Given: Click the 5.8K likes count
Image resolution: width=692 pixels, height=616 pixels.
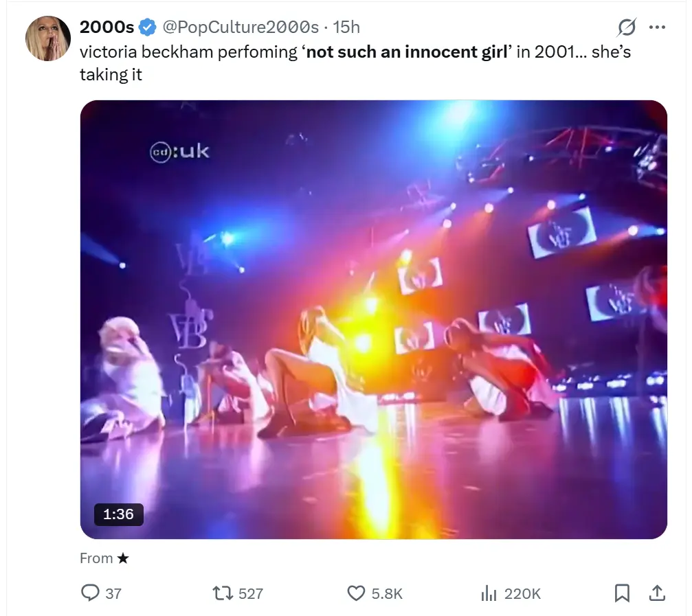Looking at the screenshot, I should coord(387,593).
